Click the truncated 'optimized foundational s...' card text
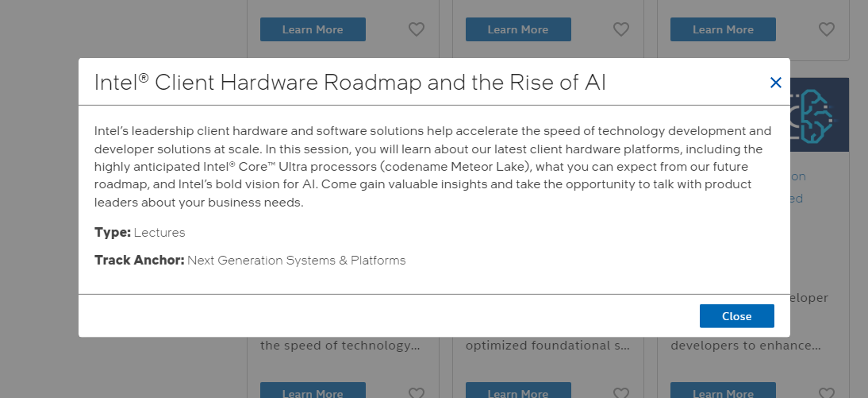 tap(547, 346)
